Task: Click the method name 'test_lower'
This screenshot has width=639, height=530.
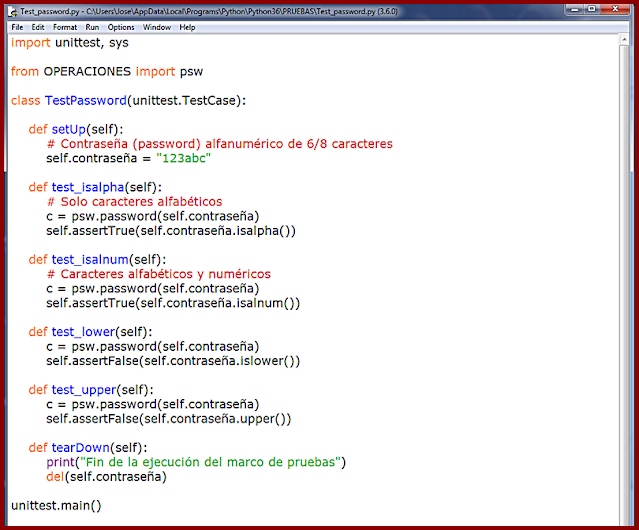Action: coord(83,332)
